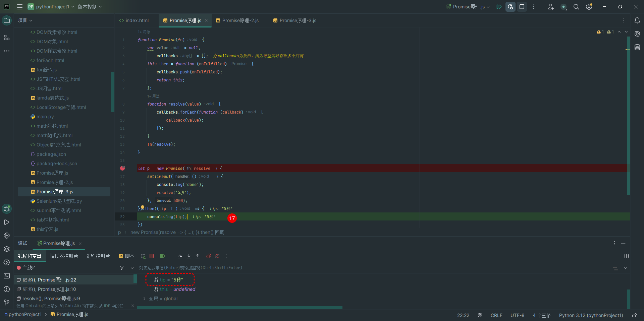
Task: Open the IDE status indicator dropdown
Action: click(564, 7)
